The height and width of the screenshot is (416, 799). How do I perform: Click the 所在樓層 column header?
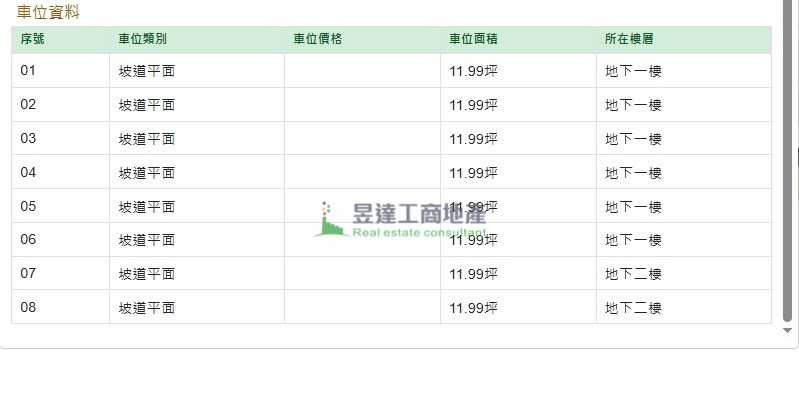click(629, 39)
